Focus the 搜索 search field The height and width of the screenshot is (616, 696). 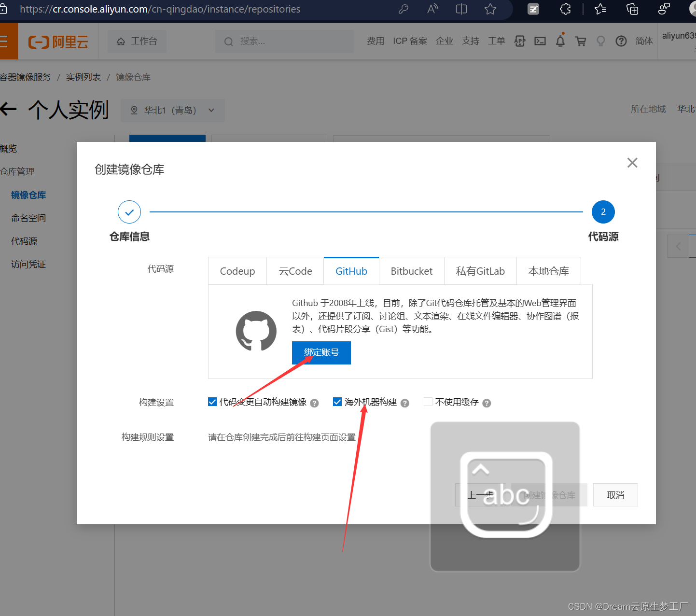coord(285,42)
